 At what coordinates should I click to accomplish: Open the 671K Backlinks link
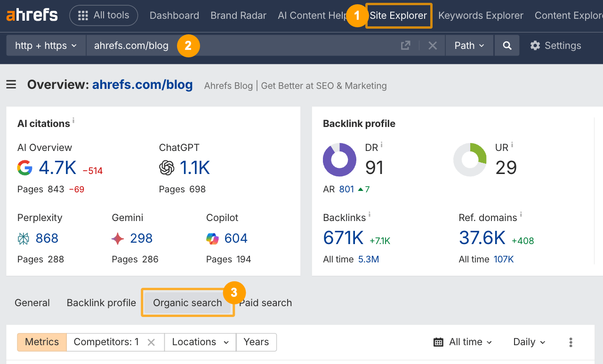click(x=343, y=238)
